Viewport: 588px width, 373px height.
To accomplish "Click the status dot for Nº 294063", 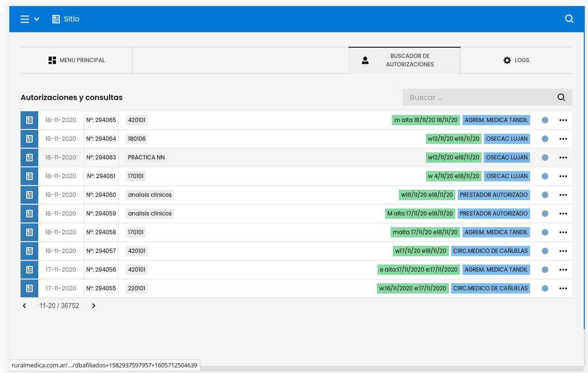I will point(545,158).
